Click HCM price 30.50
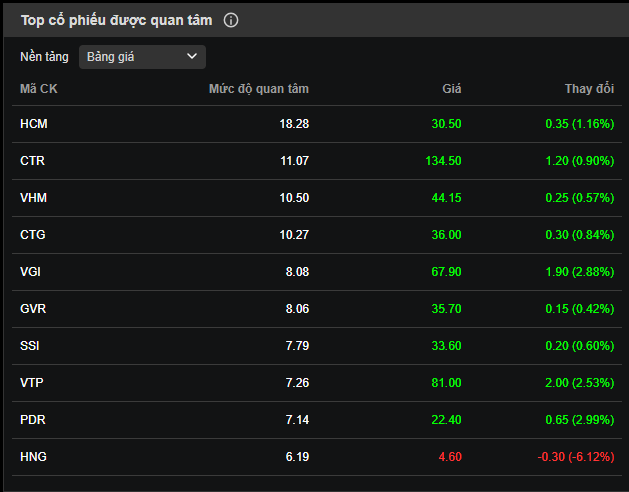This screenshot has width=629, height=492. 446,124
